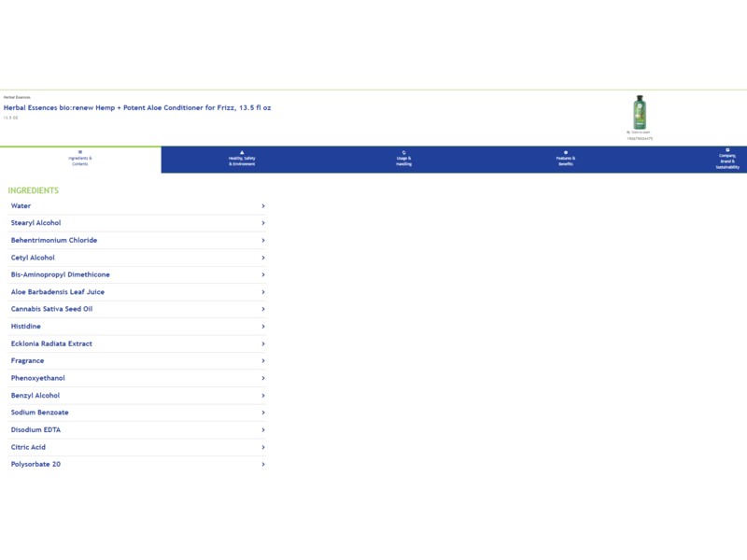Go to Company, Brand & Sustainability tab

point(727,160)
